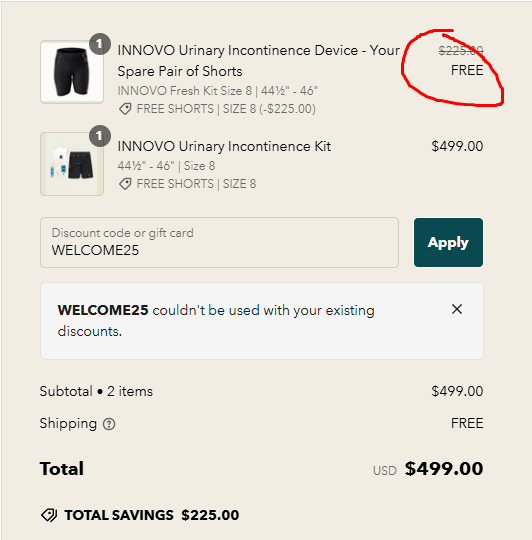Click the bold Total amount $499.00
Screen dimensions: 532x540
[x=444, y=469]
